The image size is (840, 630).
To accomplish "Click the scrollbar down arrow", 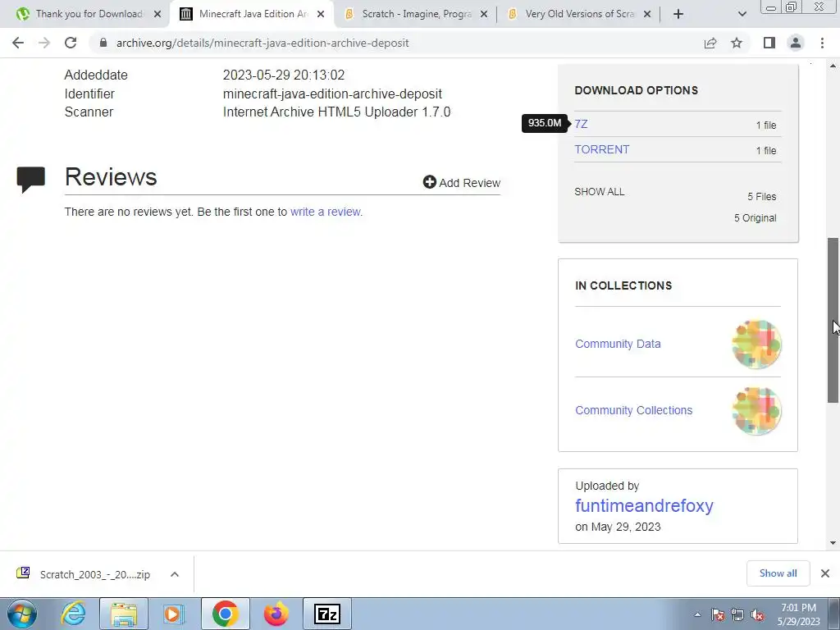I will 833,543.
